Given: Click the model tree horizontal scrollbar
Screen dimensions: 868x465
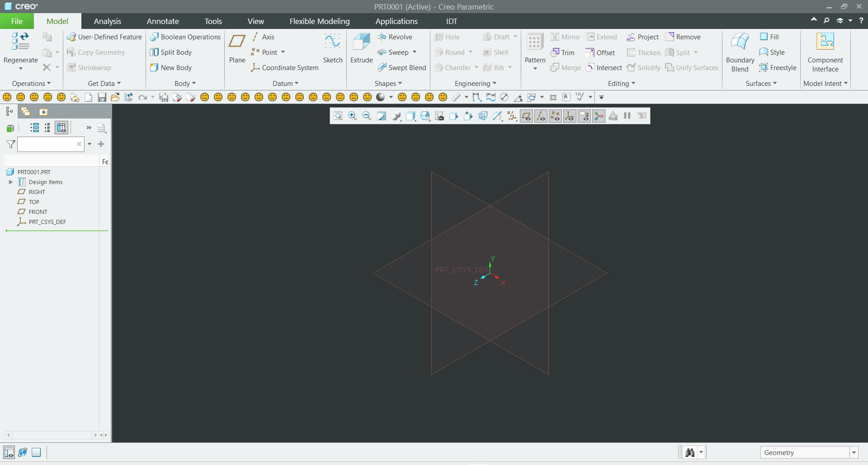Looking at the screenshot, I should point(52,435).
